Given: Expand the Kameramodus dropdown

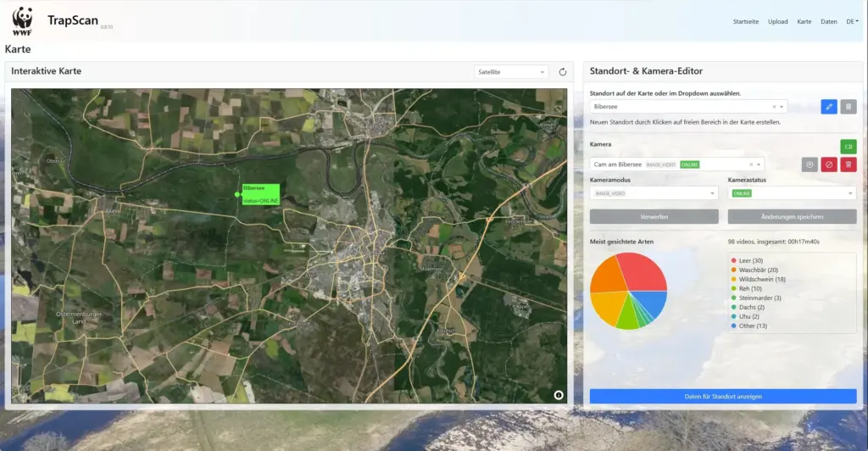Looking at the screenshot, I should (x=654, y=193).
